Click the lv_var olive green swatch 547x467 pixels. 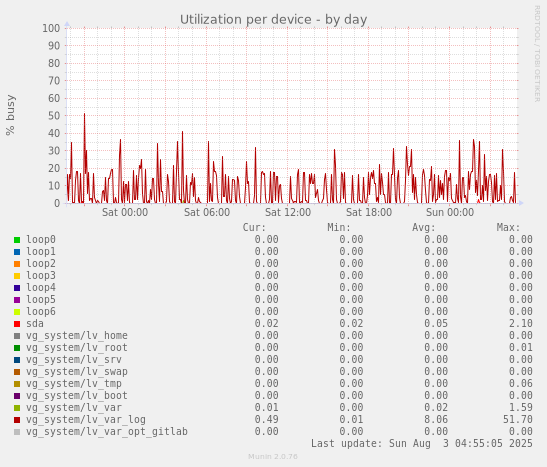(x=17, y=408)
